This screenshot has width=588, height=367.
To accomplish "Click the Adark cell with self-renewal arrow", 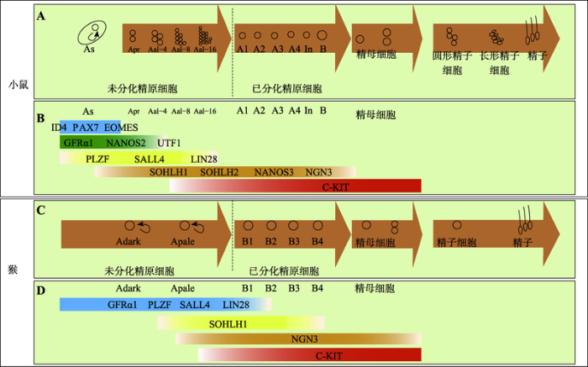I will pos(137,226).
